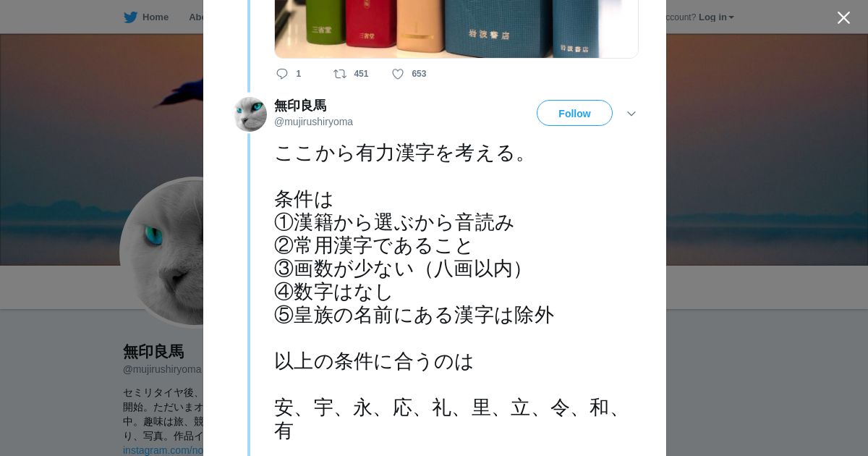The width and height of the screenshot is (868, 456).
Task: Click Follow button for 無印良馬
Action: click(574, 113)
